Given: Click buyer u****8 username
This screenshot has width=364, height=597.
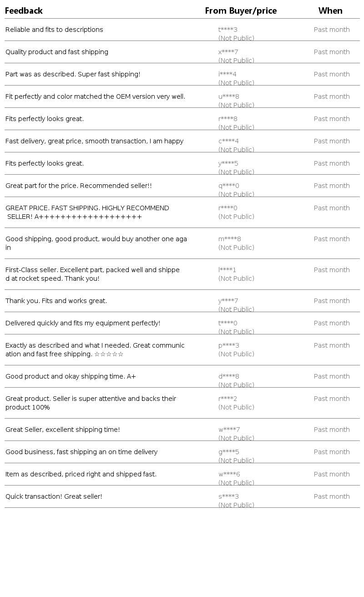Looking at the screenshot, I should click(x=228, y=96).
